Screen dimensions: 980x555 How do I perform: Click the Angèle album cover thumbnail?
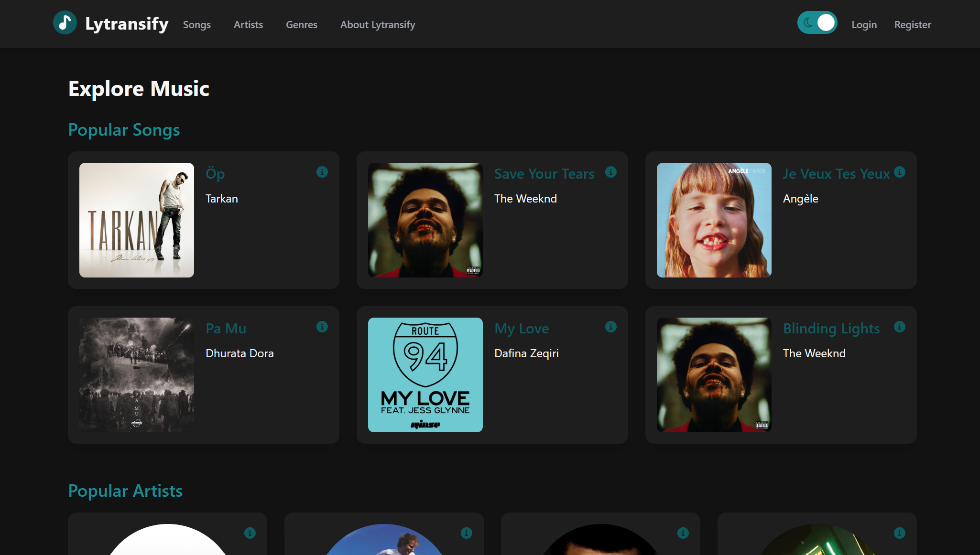point(714,220)
